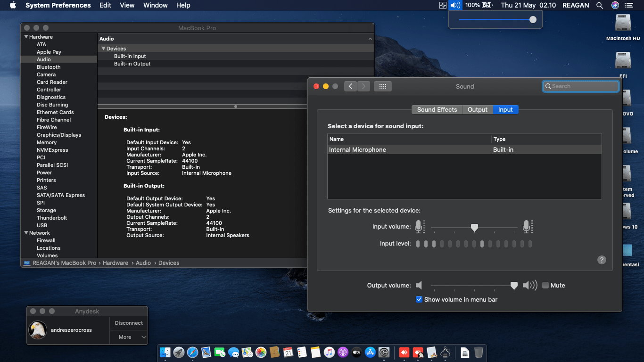Open Safari in the Dock
644x362 pixels.
click(192, 352)
